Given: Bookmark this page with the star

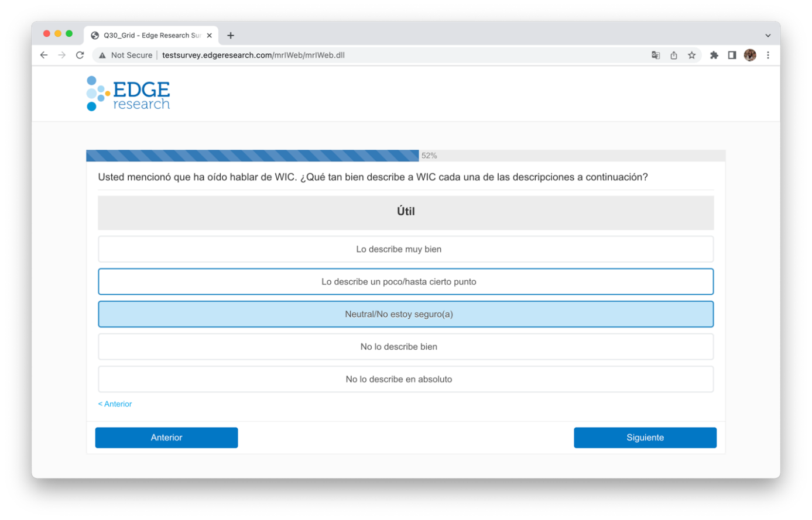Looking at the screenshot, I should pyautogui.click(x=692, y=55).
